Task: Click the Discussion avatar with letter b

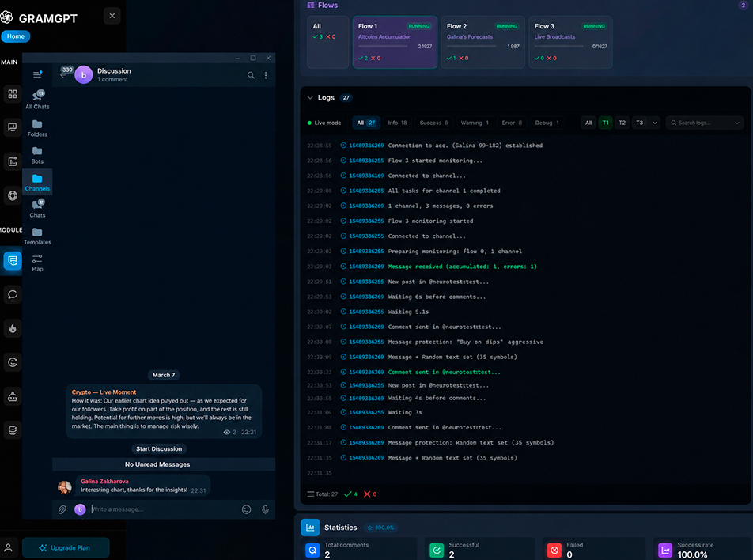Action: coord(84,75)
